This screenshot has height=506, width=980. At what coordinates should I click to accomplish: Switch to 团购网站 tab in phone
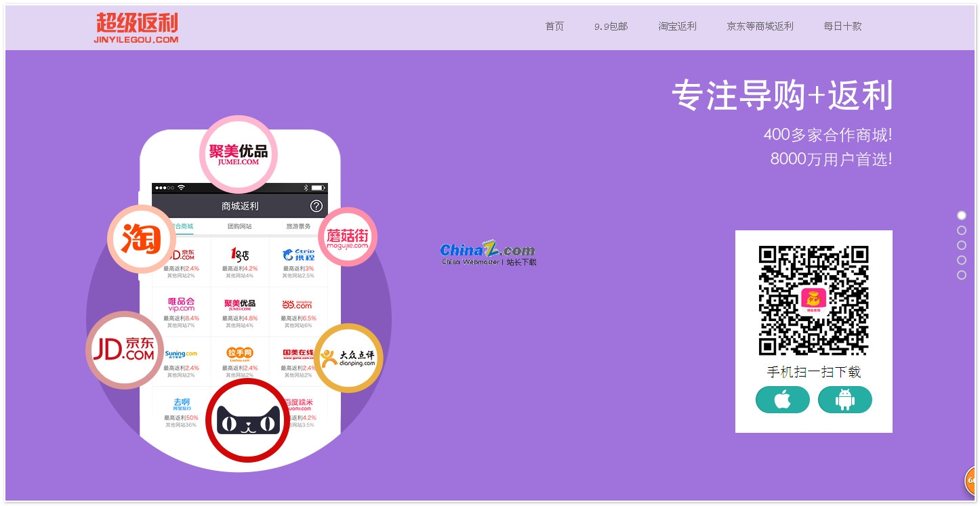pos(239,226)
